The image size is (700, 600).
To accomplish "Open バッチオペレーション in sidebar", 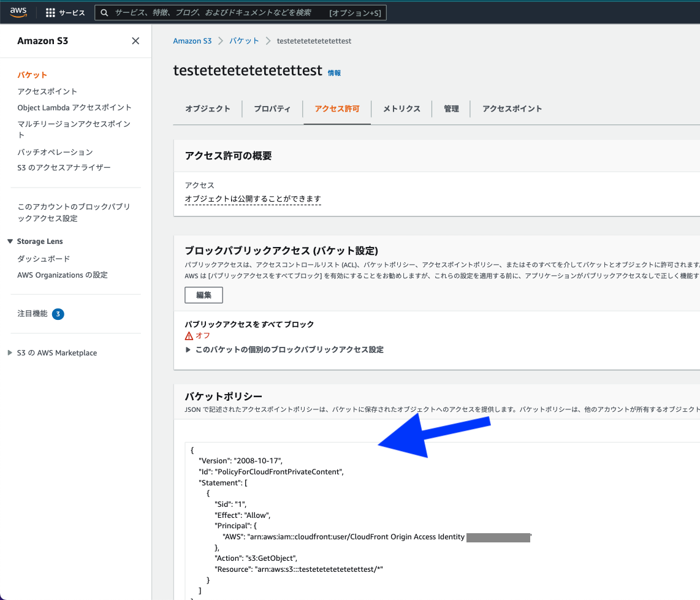I will click(x=55, y=152).
